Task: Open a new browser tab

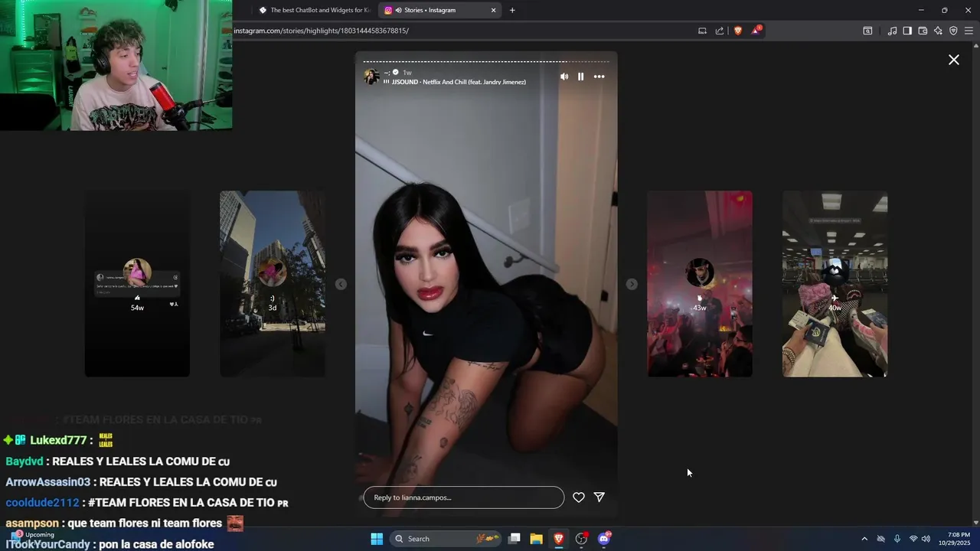Action: click(512, 10)
